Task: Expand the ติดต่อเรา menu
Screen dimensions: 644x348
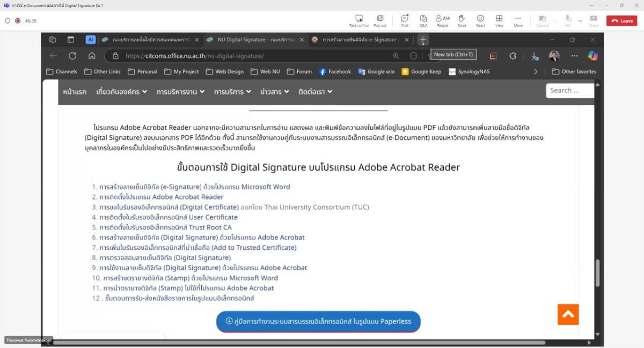Action: pos(315,92)
